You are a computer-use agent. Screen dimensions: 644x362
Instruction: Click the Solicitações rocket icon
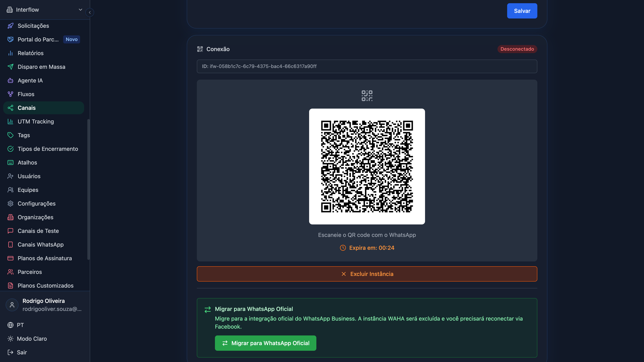coord(10,26)
